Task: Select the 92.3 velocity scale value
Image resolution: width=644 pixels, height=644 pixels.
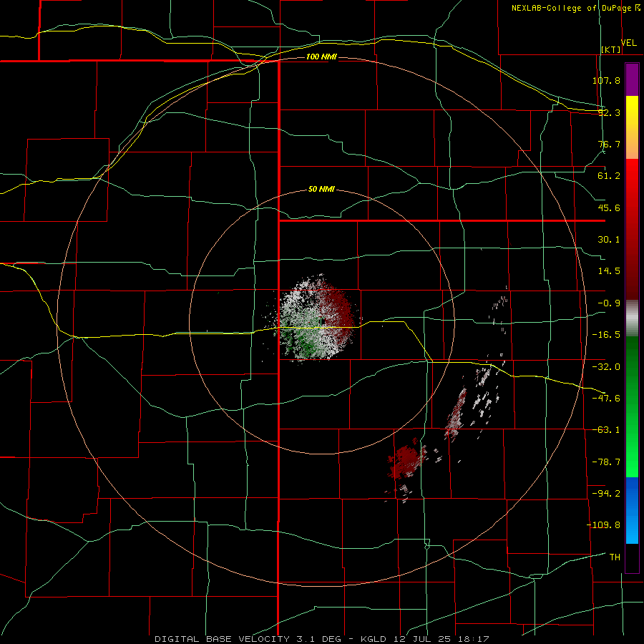Action: point(609,112)
